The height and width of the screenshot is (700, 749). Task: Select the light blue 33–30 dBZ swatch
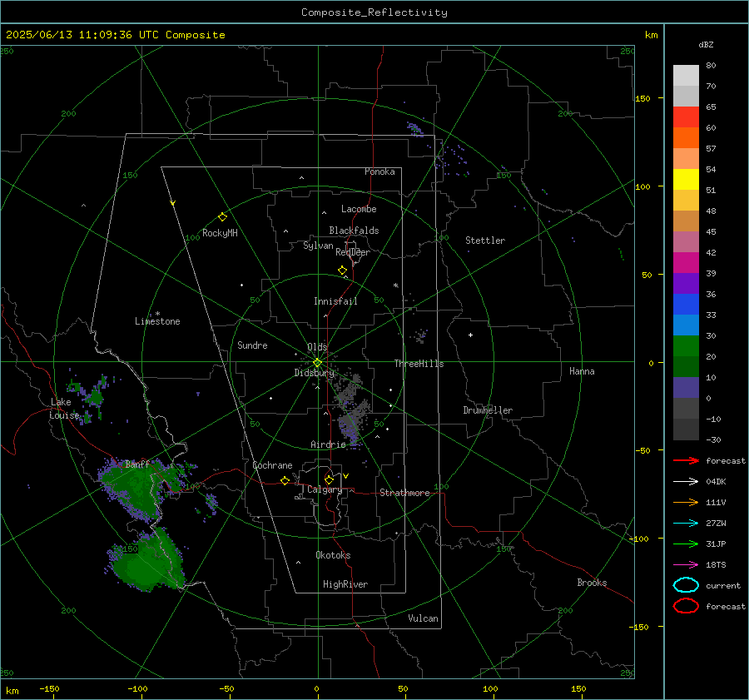click(686, 325)
